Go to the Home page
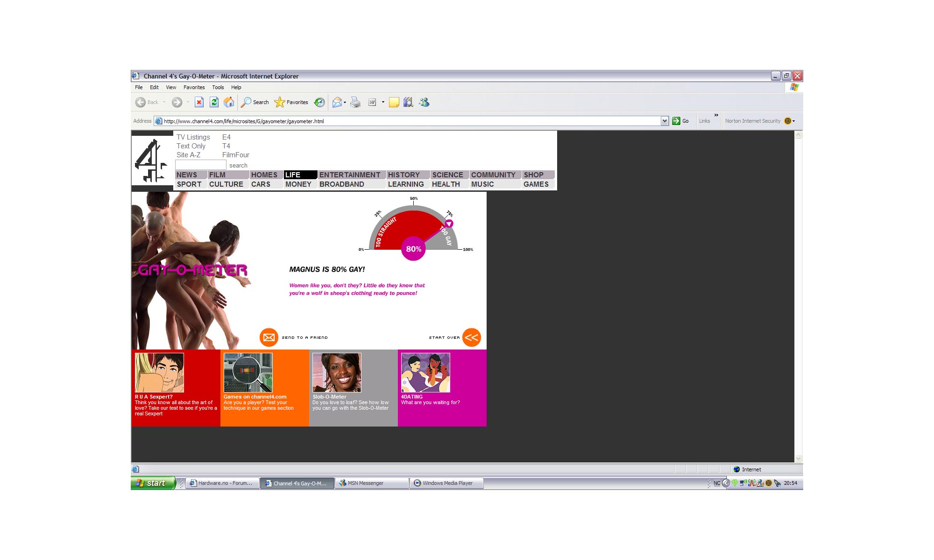Viewport: 934px width, 560px height. tap(229, 102)
